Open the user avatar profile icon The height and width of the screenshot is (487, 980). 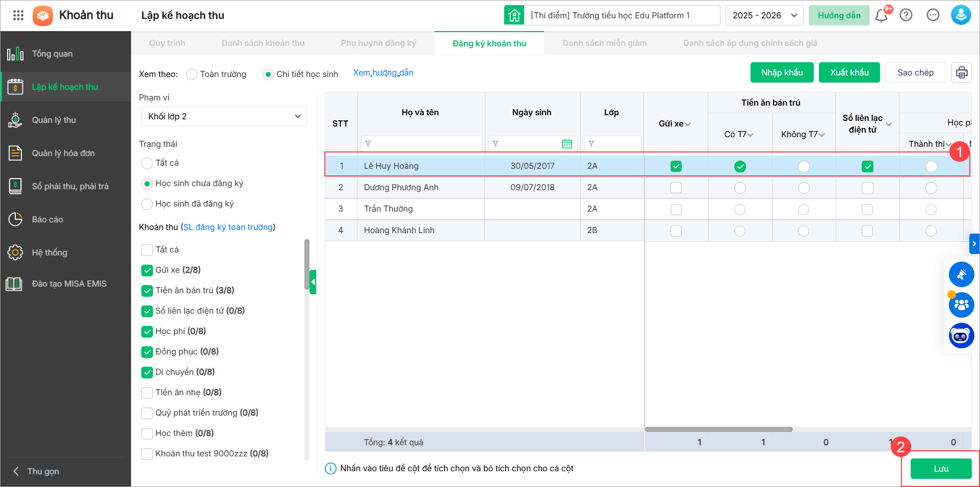pos(961,15)
